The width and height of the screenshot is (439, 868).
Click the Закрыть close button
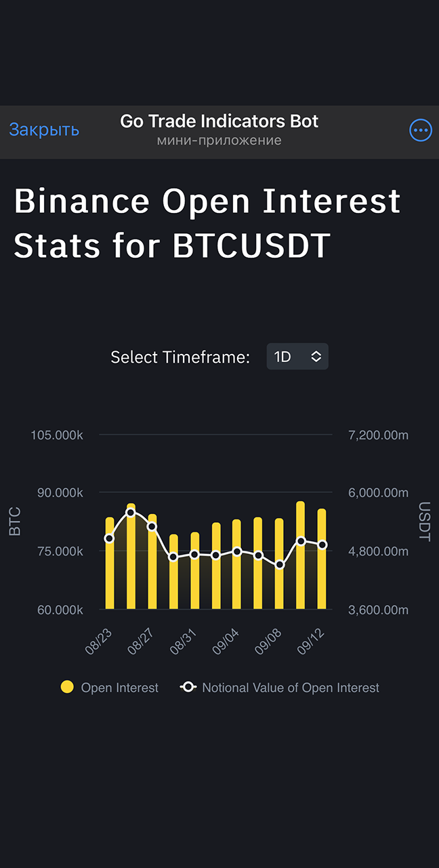[x=44, y=130]
